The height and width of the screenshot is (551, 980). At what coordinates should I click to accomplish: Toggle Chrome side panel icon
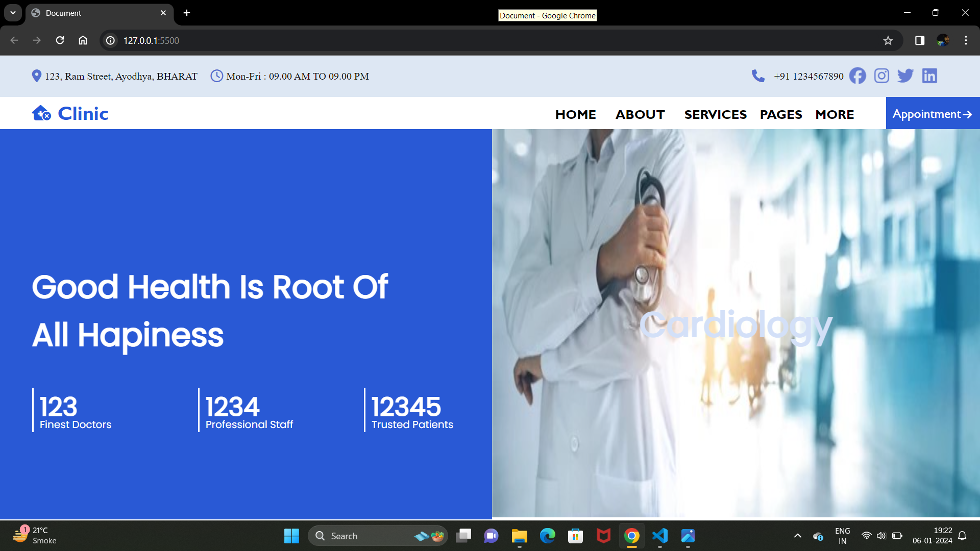(x=920, y=40)
